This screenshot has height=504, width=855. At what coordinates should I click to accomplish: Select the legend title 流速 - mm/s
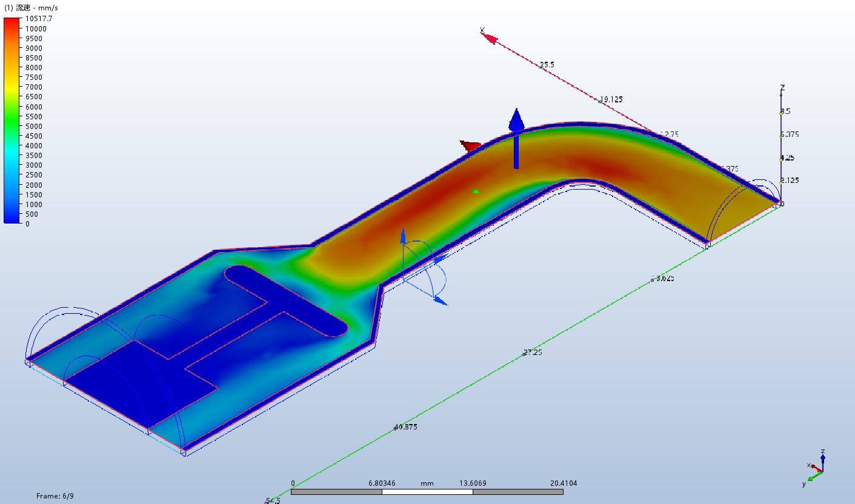tap(32, 8)
